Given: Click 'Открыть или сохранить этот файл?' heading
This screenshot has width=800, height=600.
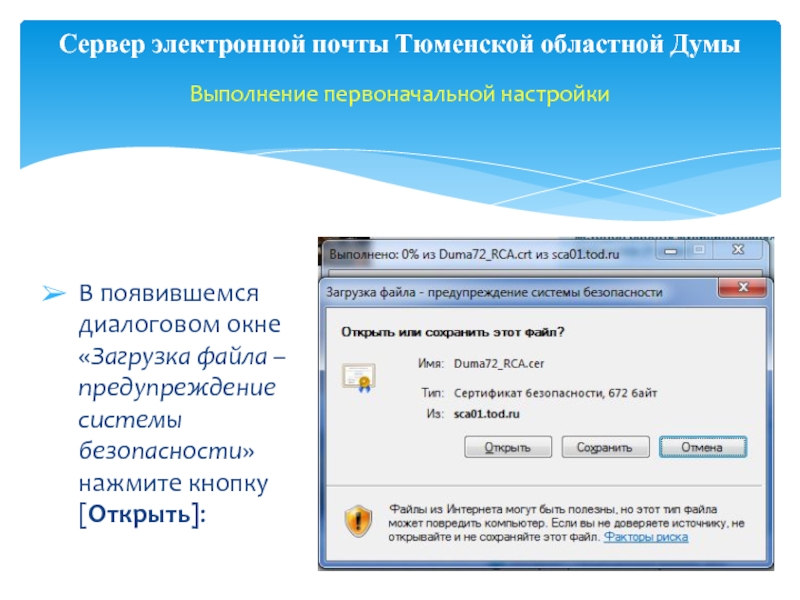Looking at the screenshot, I should tap(453, 332).
